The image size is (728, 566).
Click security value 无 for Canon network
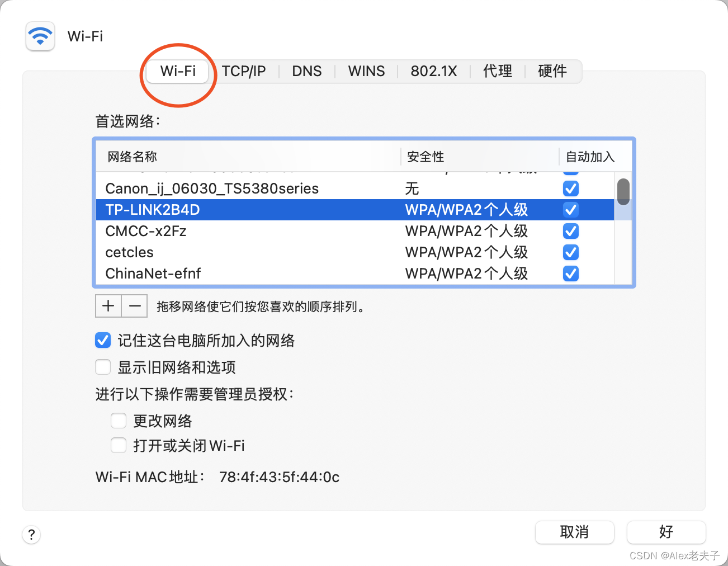point(412,188)
